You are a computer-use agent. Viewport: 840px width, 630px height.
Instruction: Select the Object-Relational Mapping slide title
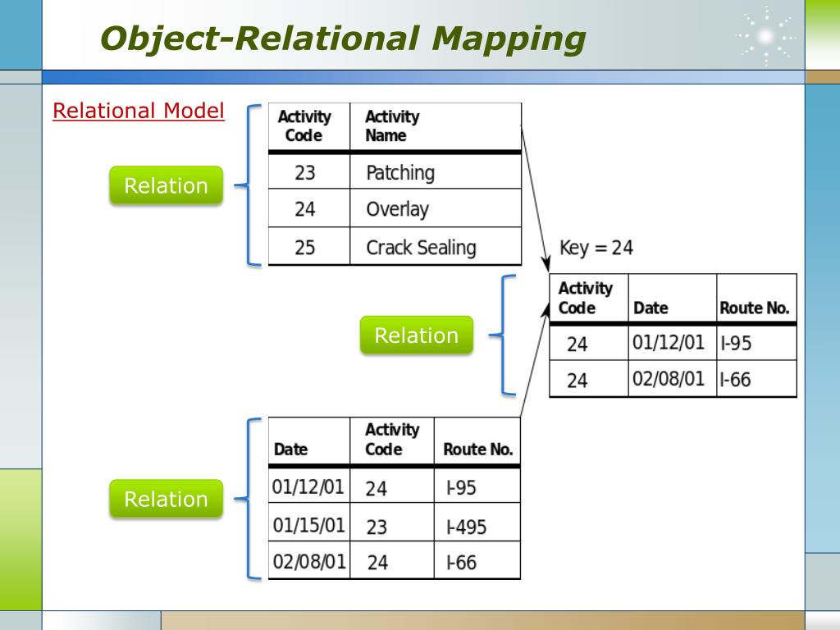pyautogui.click(x=343, y=39)
